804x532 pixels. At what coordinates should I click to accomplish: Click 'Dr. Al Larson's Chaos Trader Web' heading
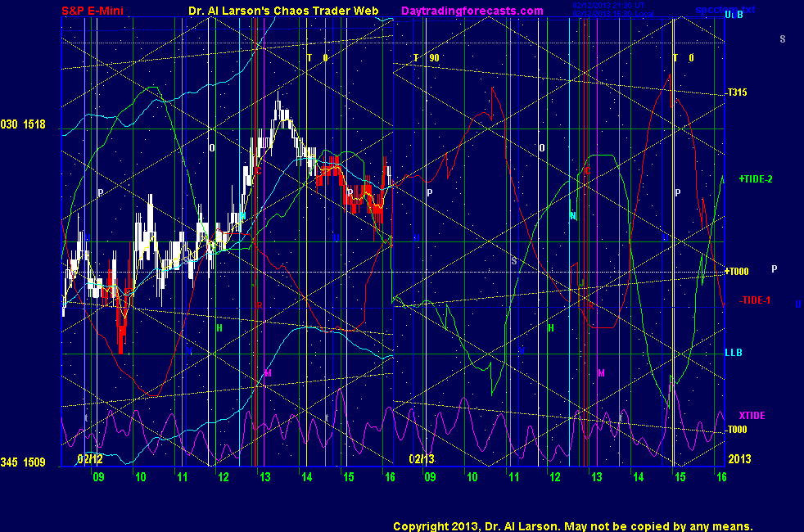click(x=283, y=11)
